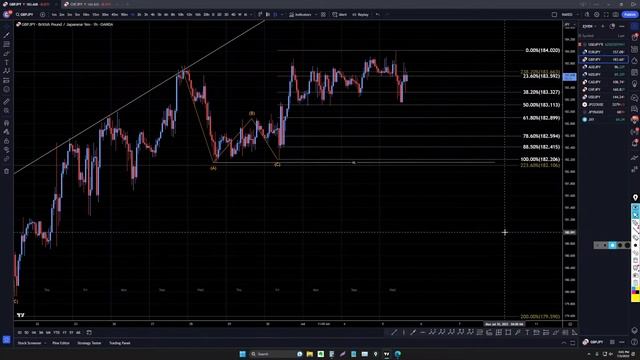Switch to the CHFJPY browser tab

89,4
